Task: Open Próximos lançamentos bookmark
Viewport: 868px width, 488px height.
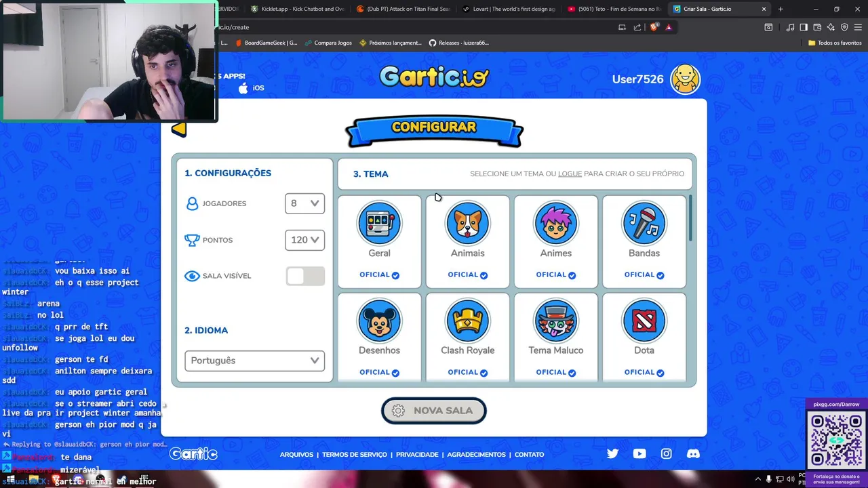Action: click(x=391, y=43)
